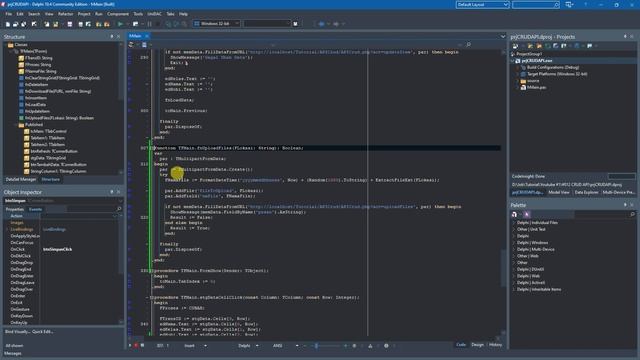Open the Search menu
This screenshot has width=640, height=360.
click(x=34, y=14)
